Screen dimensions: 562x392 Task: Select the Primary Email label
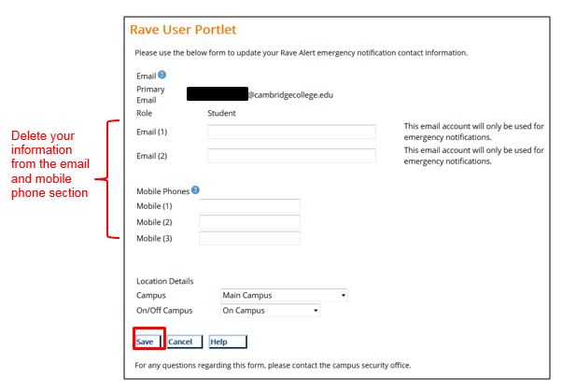150,94
